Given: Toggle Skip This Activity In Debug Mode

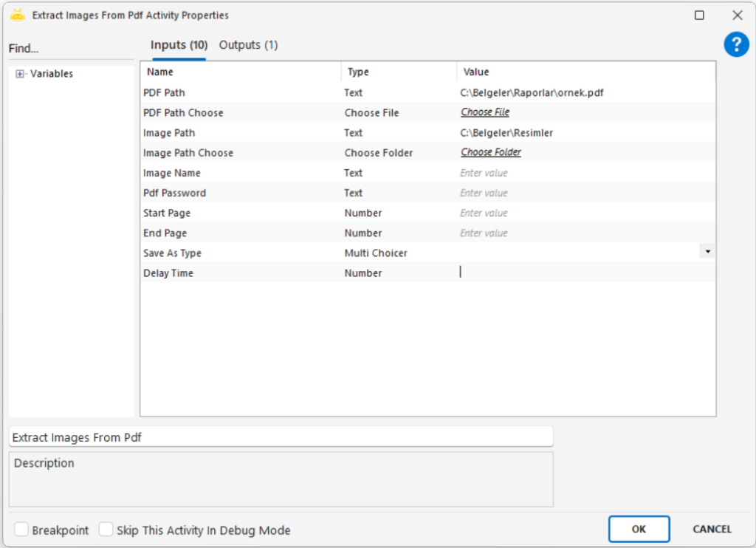Looking at the screenshot, I should pos(106,530).
